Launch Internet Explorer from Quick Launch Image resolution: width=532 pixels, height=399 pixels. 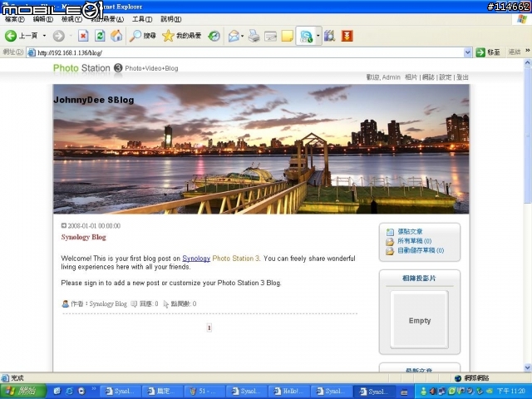[x=69, y=392]
